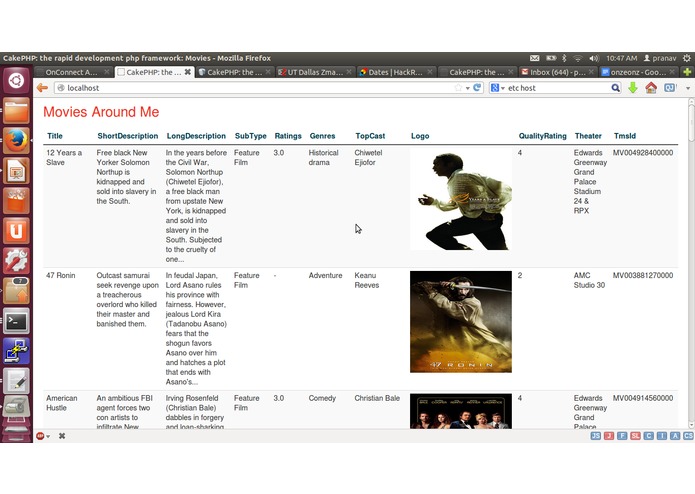Sort by ShortDescription column header

click(x=128, y=136)
